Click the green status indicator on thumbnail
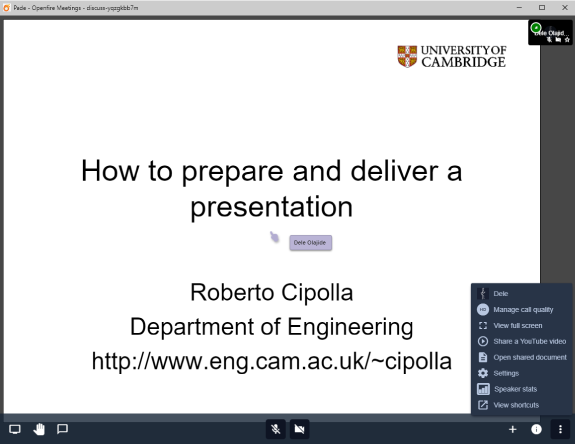Viewport: 575px width, 444px height. tap(536, 27)
